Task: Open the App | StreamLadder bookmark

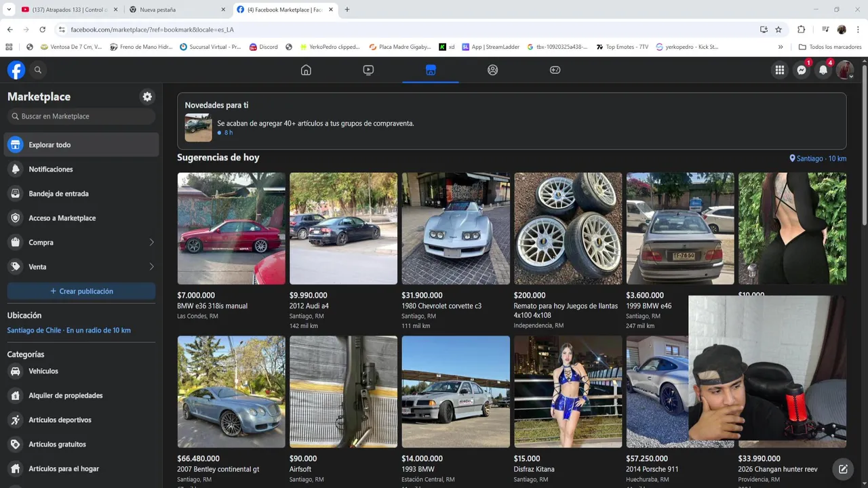Action: pyautogui.click(x=491, y=47)
